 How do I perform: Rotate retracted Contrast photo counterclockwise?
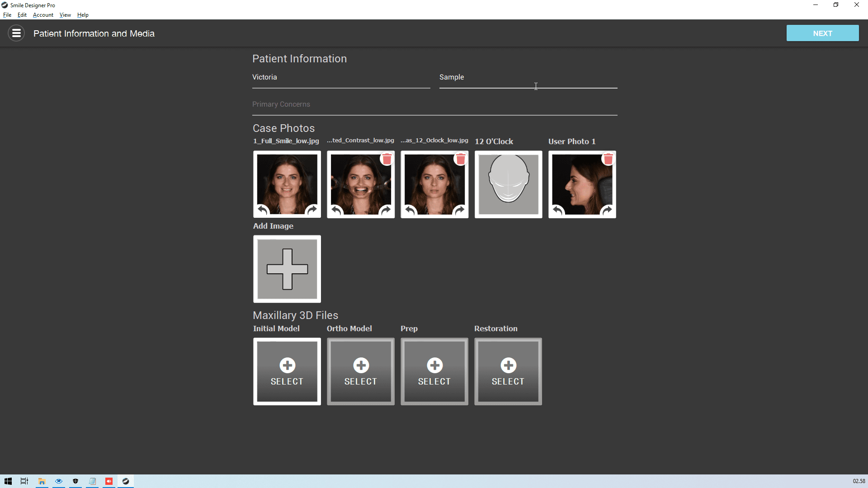click(336, 210)
